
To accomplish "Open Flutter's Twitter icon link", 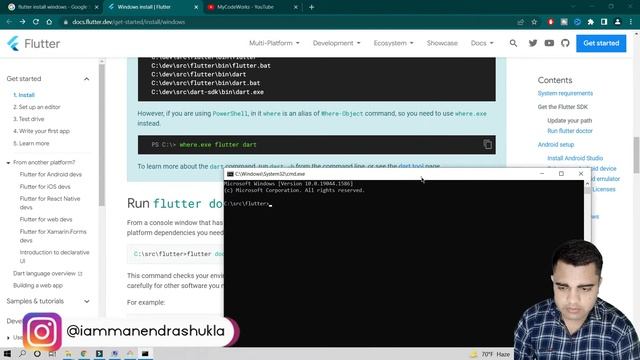I will (x=533, y=43).
